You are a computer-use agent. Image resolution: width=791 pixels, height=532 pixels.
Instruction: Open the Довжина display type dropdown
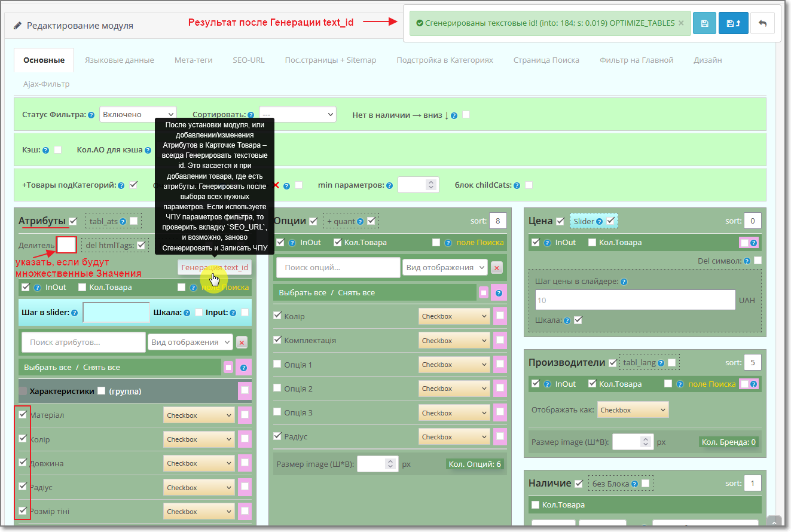pyautogui.click(x=199, y=463)
